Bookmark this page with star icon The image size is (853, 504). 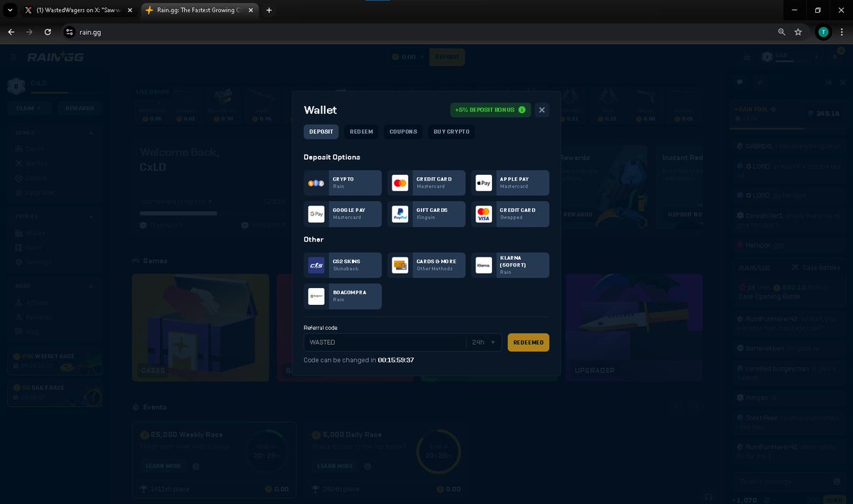coord(798,32)
